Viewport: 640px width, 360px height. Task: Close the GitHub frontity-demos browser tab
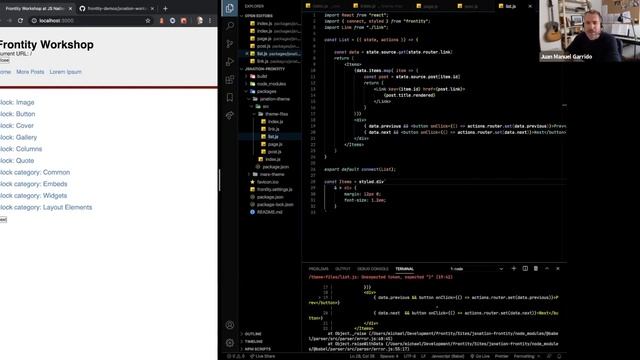pyautogui.click(x=152, y=8)
